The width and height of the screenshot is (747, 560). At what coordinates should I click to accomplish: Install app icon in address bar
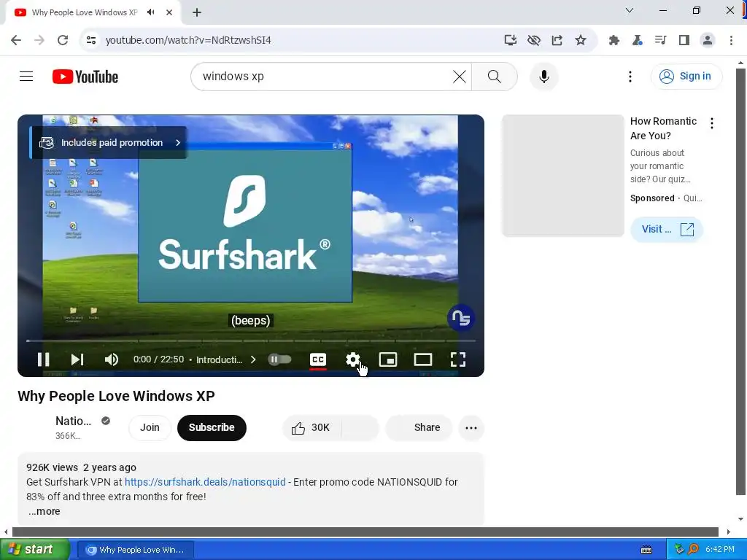pos(510,40)
